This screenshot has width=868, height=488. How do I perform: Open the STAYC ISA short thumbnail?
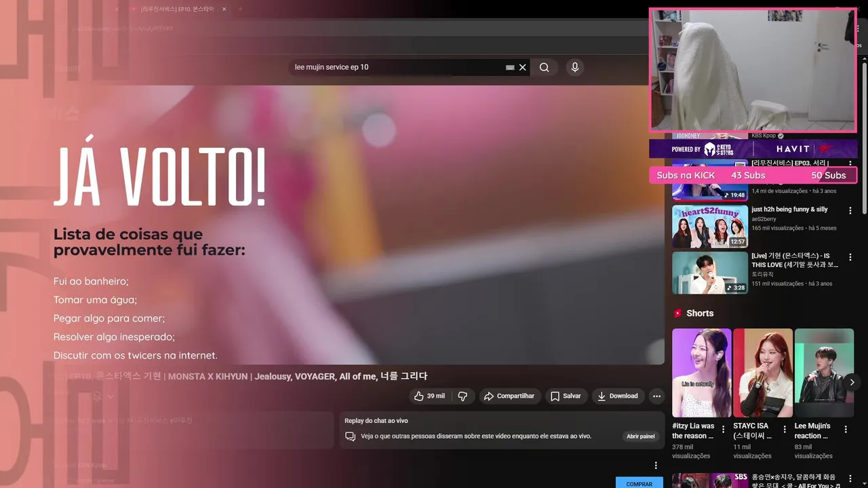click(x=763, y=373)
